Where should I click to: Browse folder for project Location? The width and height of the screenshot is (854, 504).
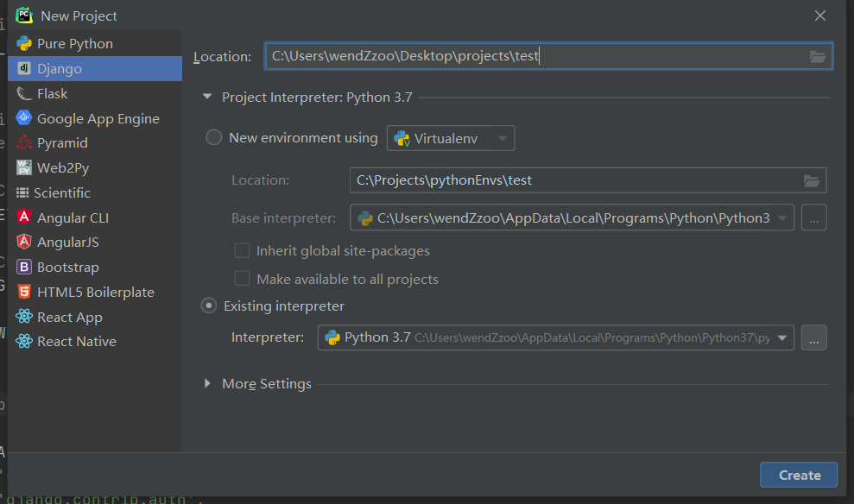pyautogui.click(x=818, y=56)
